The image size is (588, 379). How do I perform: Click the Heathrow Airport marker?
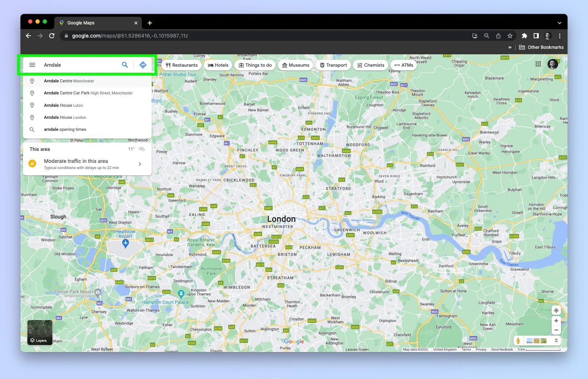click(125, 243)
